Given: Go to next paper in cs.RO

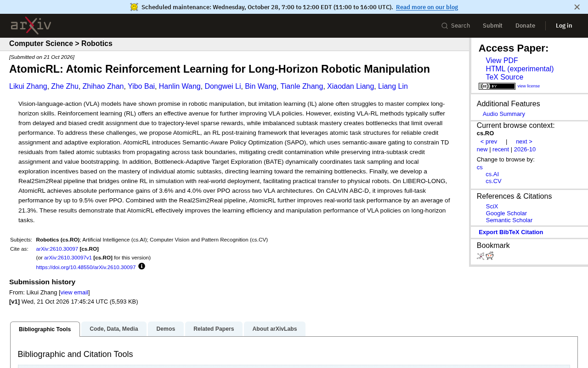Looking at the screenshot, I should coord(524,142).
